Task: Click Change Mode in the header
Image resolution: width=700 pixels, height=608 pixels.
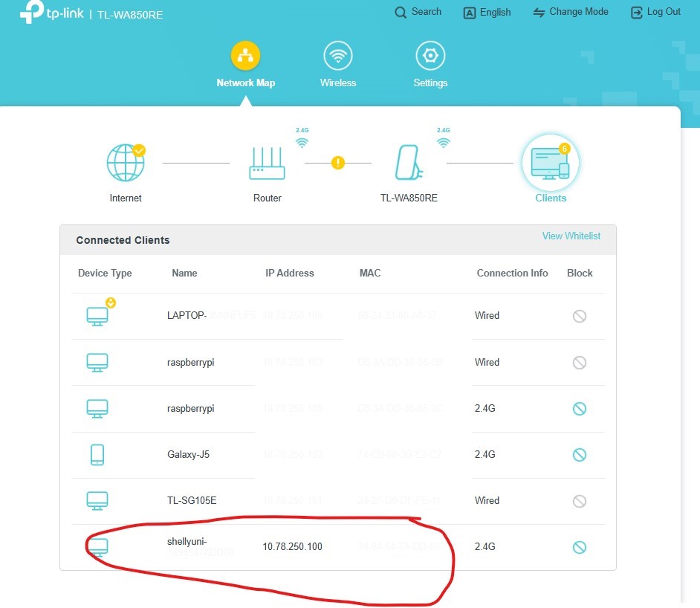Action: coord(571,12)
